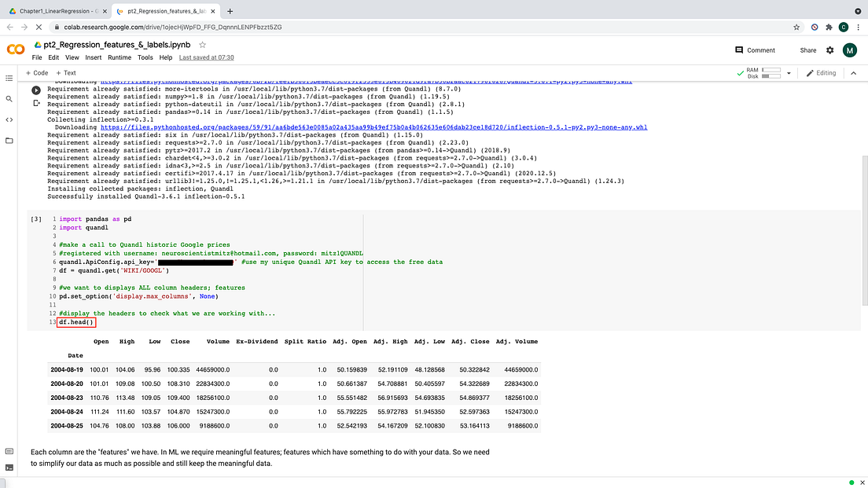Bookmark the page with the address bar star
Viewport: 868px width, 488px height.
[796, 27]
